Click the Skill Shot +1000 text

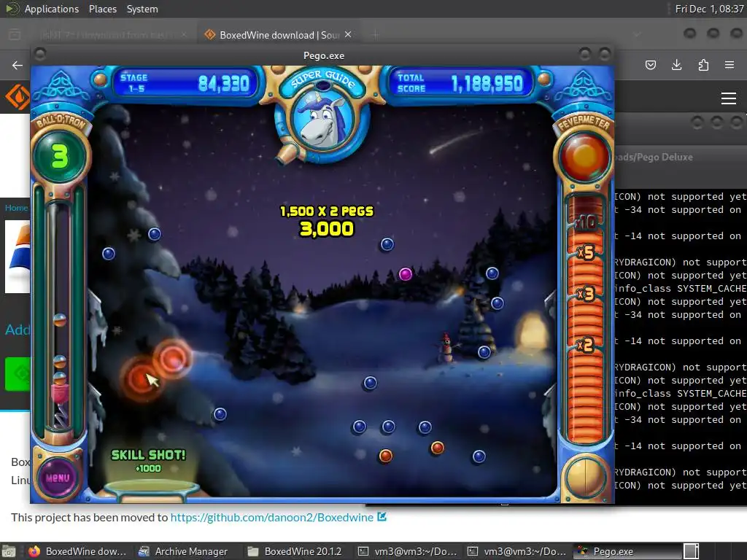point(148,461)
